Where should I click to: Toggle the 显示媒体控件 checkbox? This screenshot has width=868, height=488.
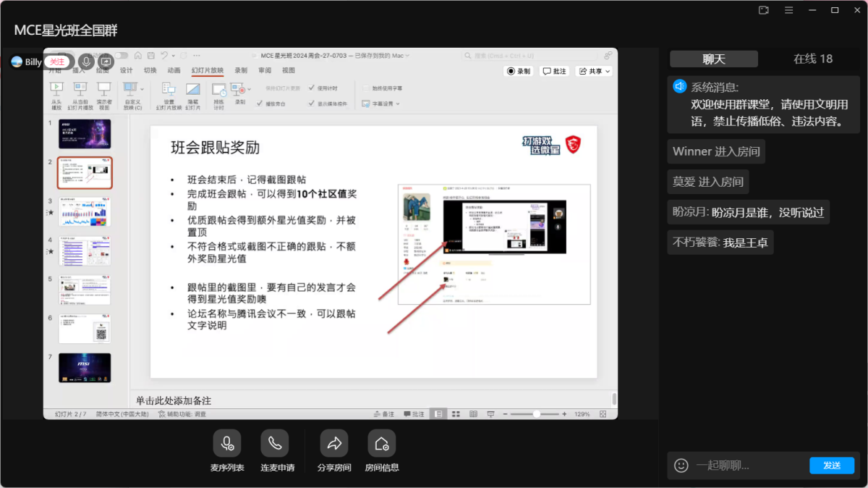click(312, 104)
